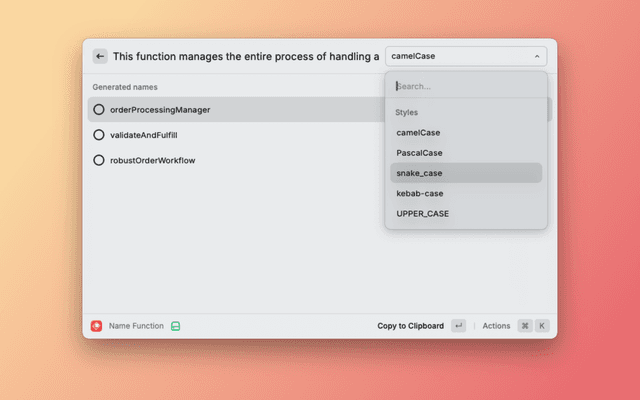Select the circle beside orderProcessingManager
The height and width of the screenshot is (400, 640).
coord(99,109)
